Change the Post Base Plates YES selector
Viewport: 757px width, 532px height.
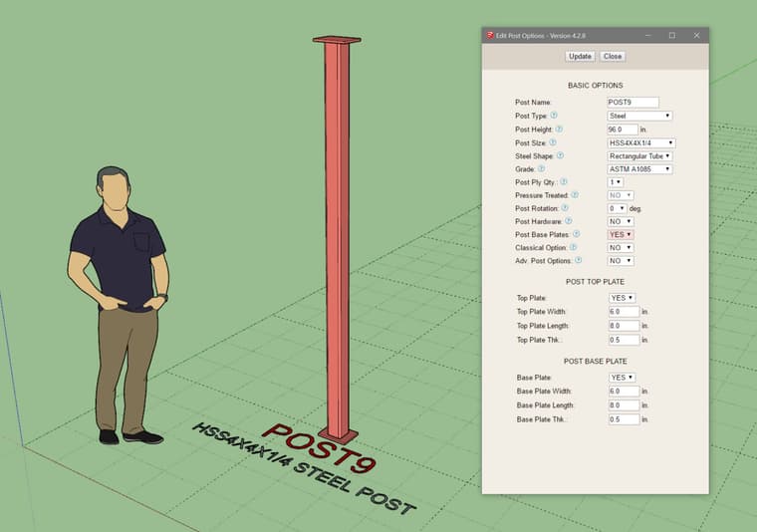621,234
